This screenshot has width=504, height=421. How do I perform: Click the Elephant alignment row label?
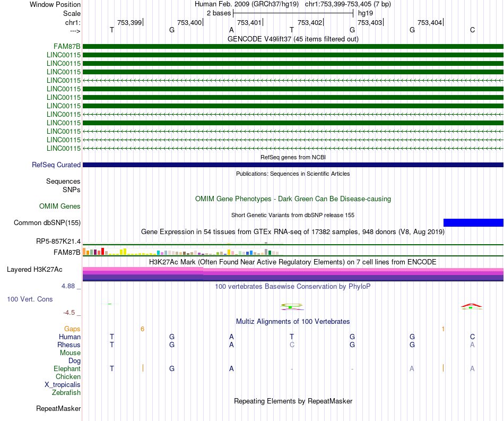click(67, 368)
